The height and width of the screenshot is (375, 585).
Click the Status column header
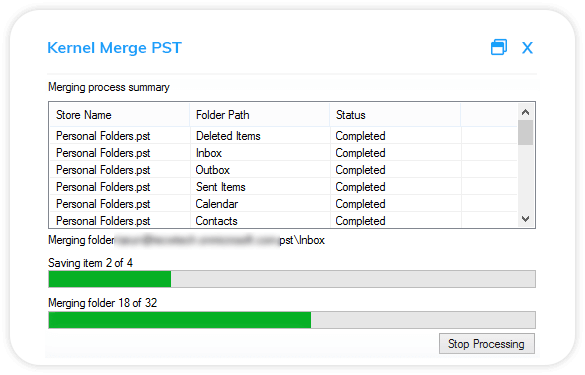395,115
